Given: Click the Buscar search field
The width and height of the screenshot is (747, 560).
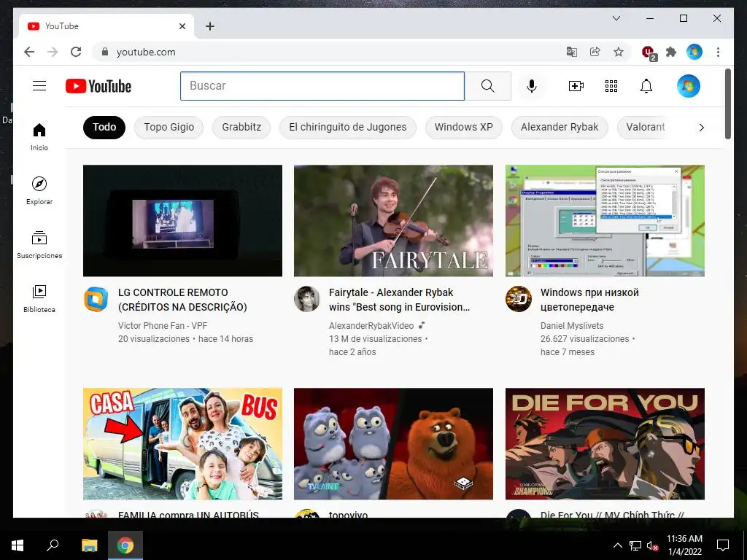Looking at the screenshot, I should point(322,86).
